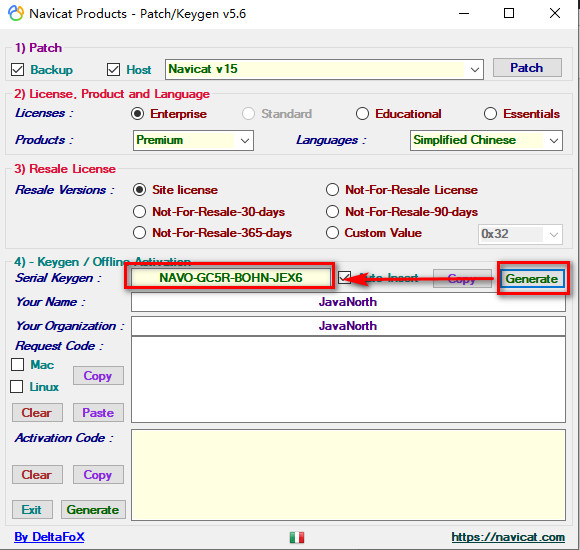Choose Not-For-Resale-365-days option
Viewport: 580px width, 550px height.
139,233
